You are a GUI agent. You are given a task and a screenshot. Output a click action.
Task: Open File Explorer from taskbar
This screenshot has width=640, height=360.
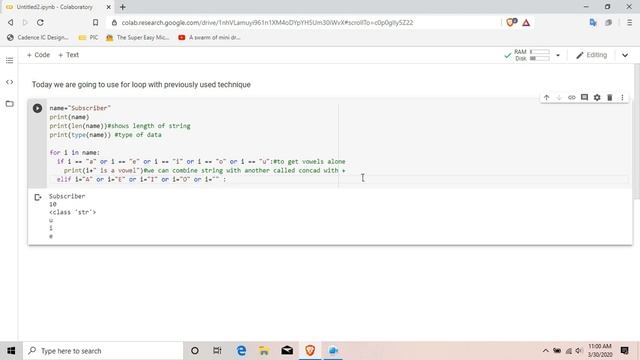coord(264,351)
